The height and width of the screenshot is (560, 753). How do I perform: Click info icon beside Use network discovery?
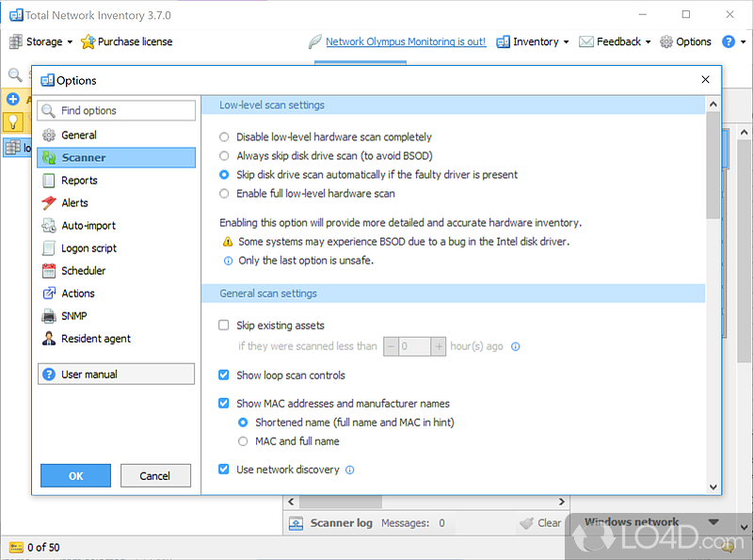(x=349, y=470)
